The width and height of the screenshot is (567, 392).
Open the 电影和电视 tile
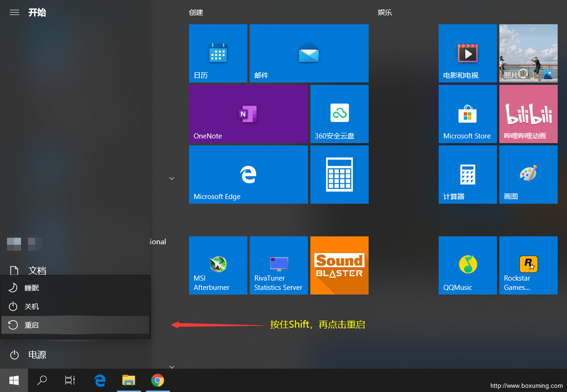[468, 53]
